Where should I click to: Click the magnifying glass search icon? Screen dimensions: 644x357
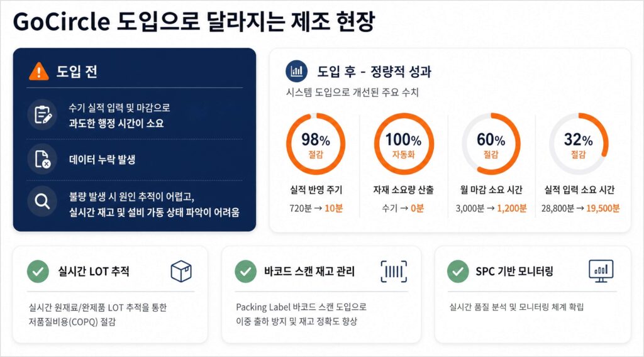click(42, 201)
